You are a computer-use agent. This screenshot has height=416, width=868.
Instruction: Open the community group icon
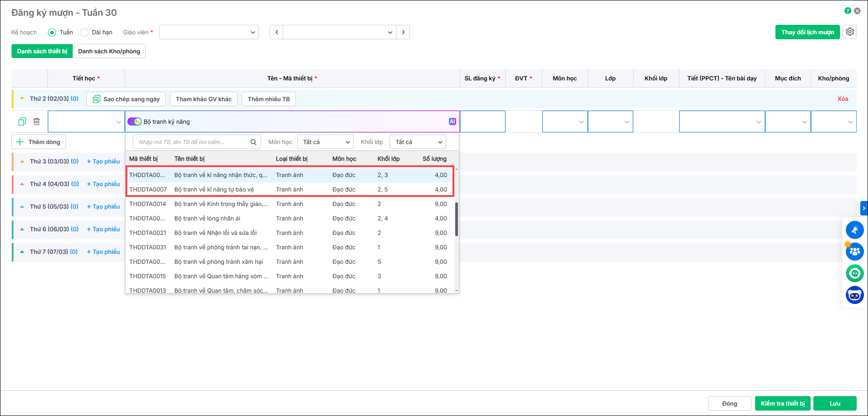pyautogui.click(x=854, y=252)
